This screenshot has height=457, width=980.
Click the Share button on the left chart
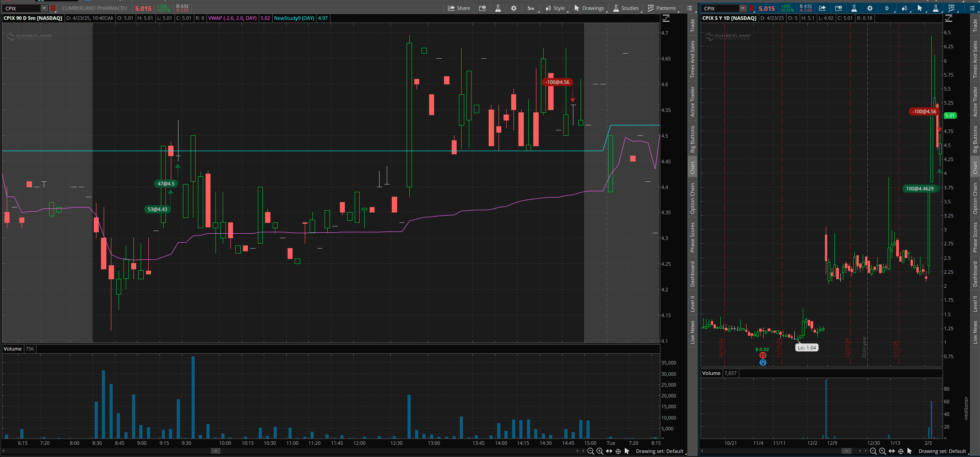[x=459, y=8]
